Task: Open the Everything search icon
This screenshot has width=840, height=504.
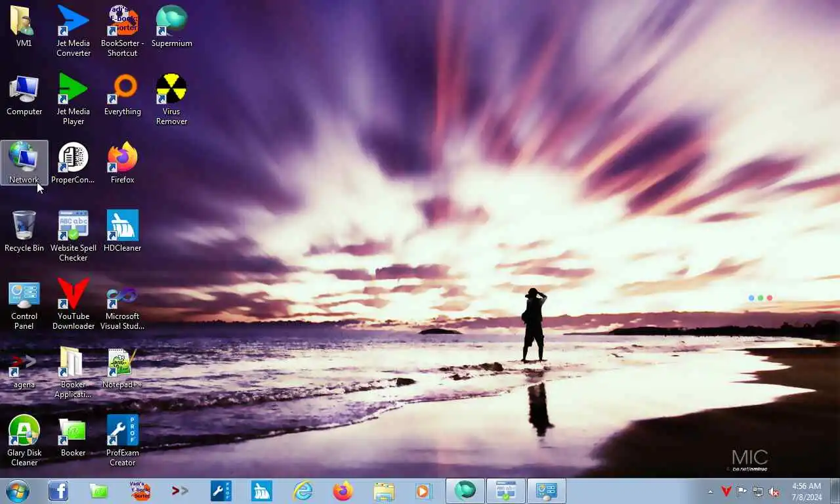Action: (x=123, y=95)
